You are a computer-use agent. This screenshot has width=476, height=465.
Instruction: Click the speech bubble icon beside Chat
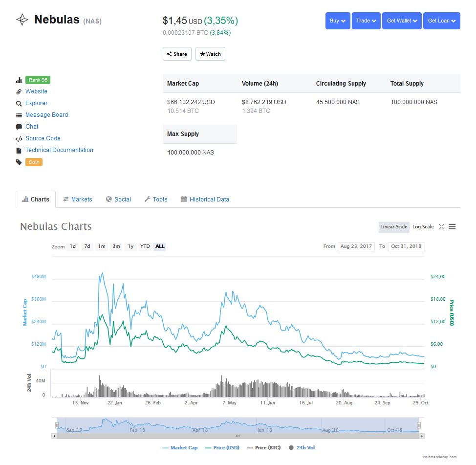click(19, 127)
